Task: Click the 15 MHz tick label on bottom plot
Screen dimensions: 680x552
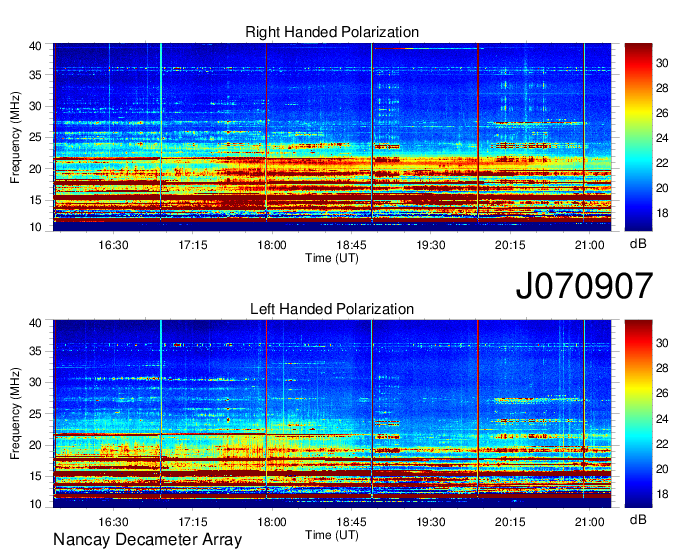Action: click(x=35, y=477)
